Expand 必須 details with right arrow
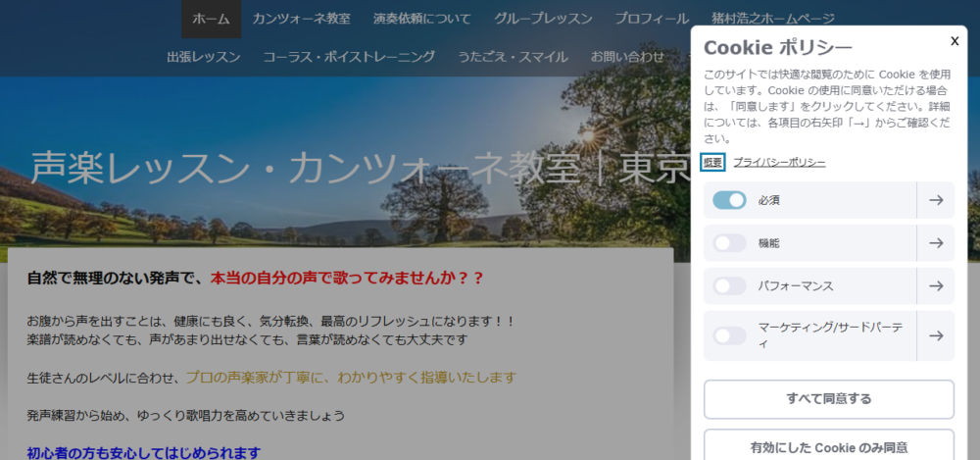 (936, 200)
